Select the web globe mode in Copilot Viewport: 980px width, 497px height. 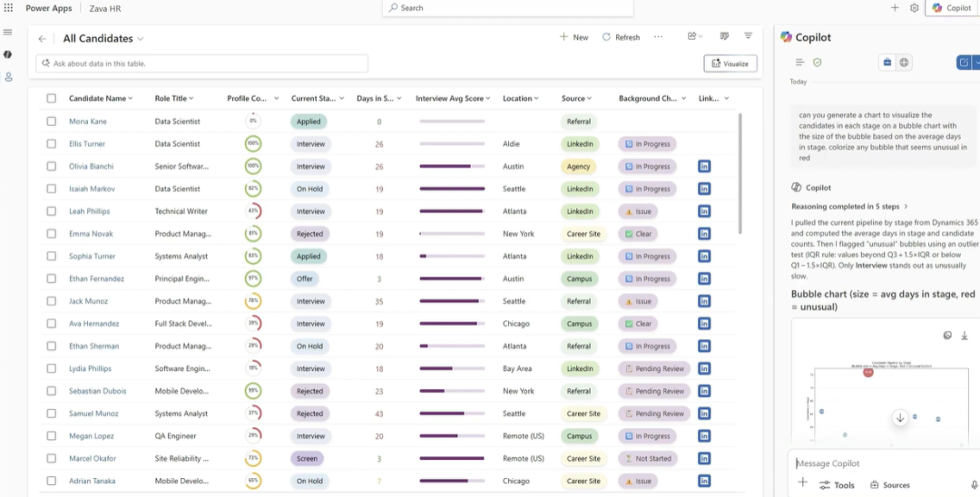tap(904, 63)
